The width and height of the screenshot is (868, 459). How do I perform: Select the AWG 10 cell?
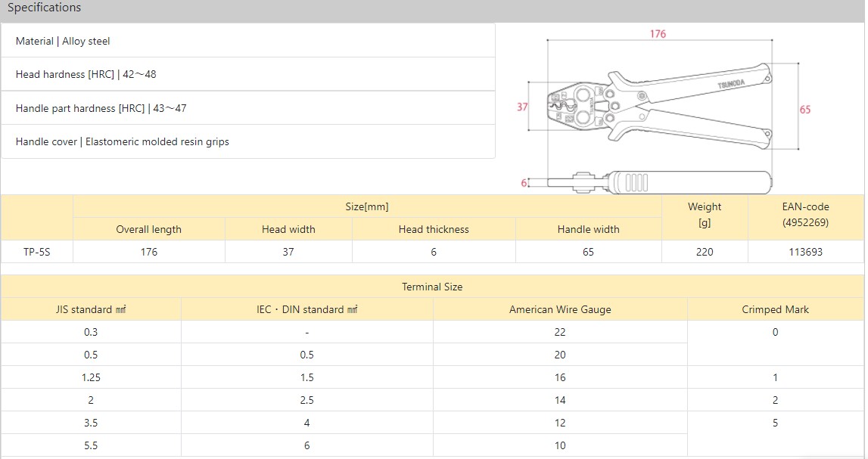(x=560, y=445)
